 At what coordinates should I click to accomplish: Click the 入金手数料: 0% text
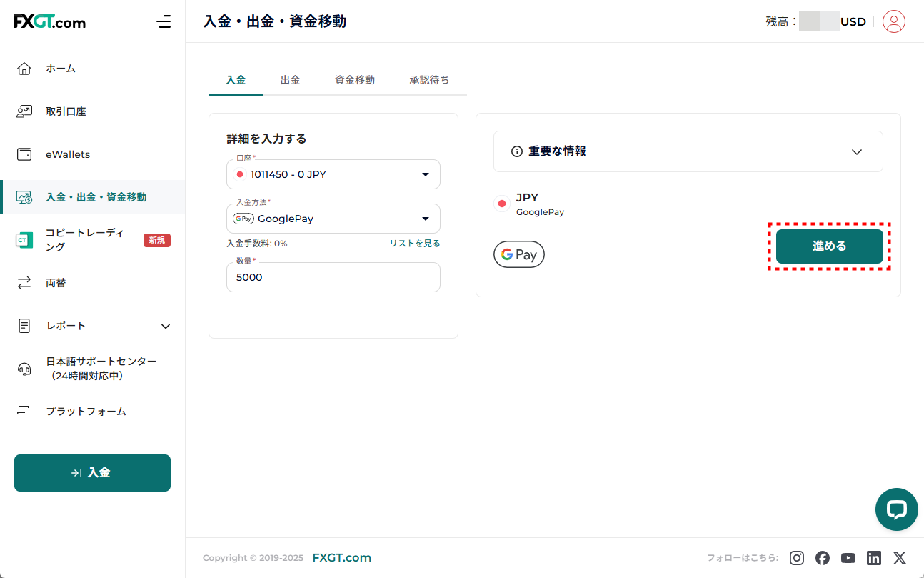257,244
